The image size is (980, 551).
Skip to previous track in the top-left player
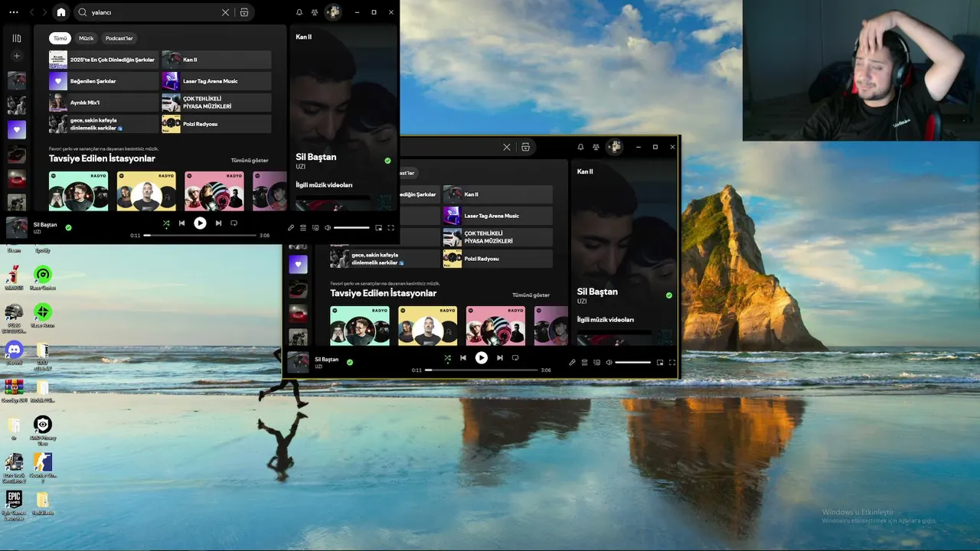tap(181, 223)
